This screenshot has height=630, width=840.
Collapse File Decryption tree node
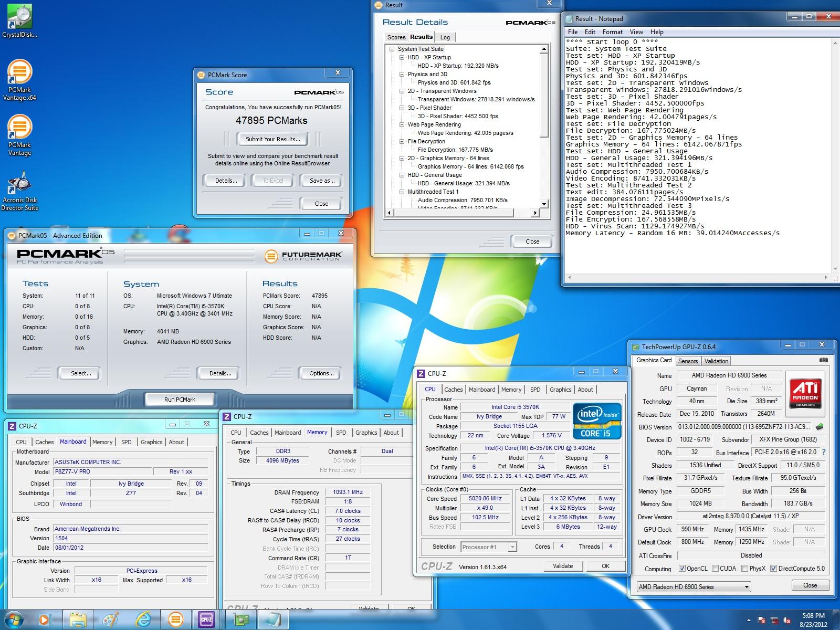pos(402,141)
